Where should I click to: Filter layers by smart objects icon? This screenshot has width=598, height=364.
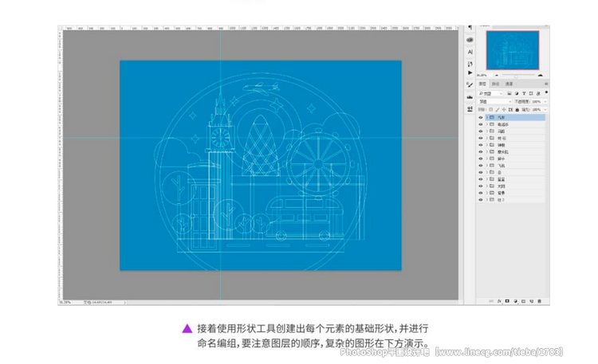[x=538, y=93]
